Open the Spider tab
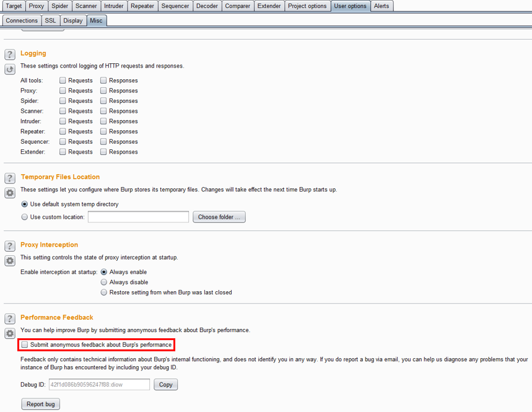 click(x=59, y=6)
